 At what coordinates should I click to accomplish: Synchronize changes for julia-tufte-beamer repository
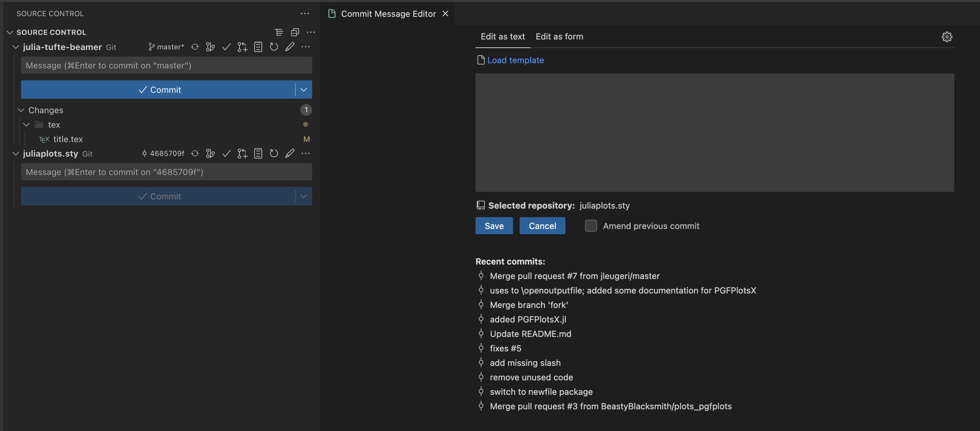coord(195,47)
